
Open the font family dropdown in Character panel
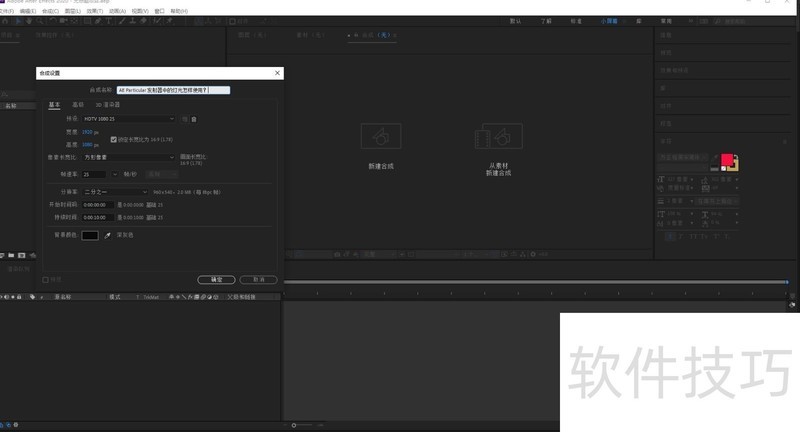[682, 157]
